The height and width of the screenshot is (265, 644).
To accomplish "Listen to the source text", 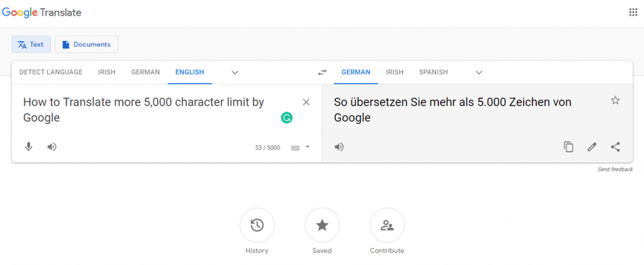I will [52, 147].
